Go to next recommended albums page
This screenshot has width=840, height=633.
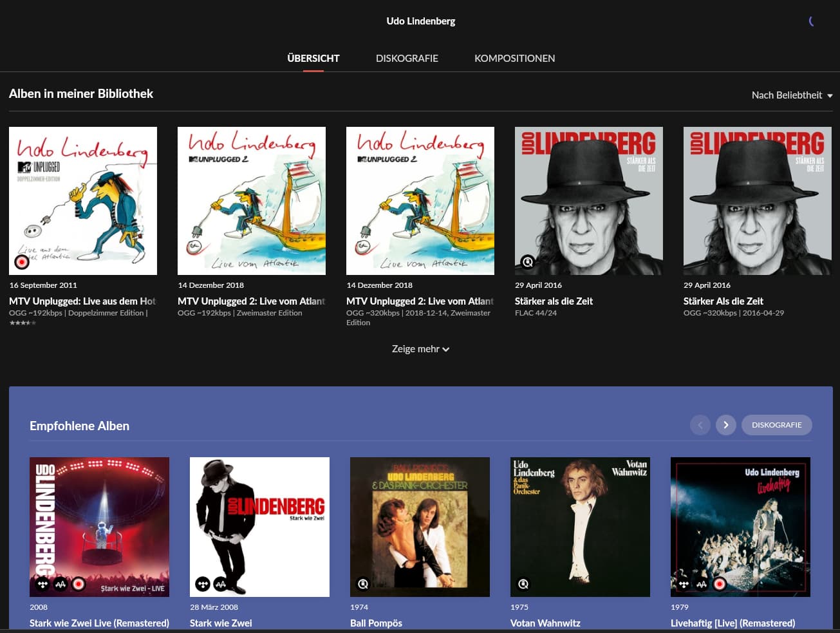(725, 425)
